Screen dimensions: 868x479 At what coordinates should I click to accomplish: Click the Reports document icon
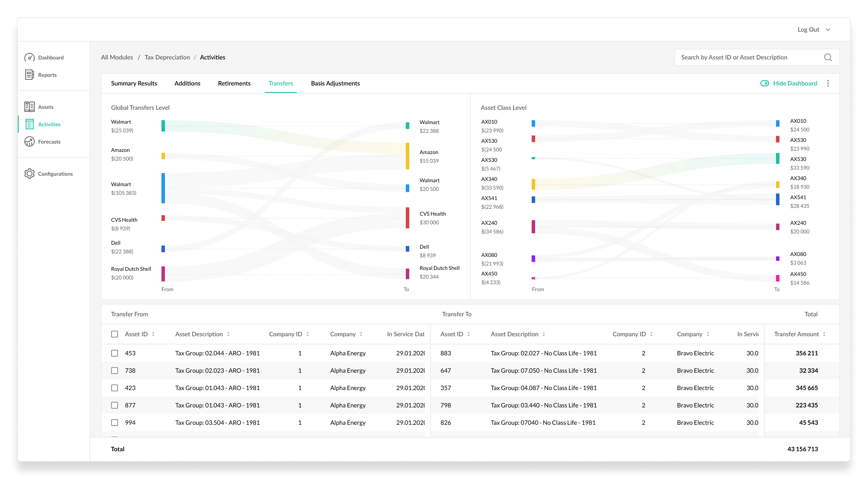tap(30, 75)
